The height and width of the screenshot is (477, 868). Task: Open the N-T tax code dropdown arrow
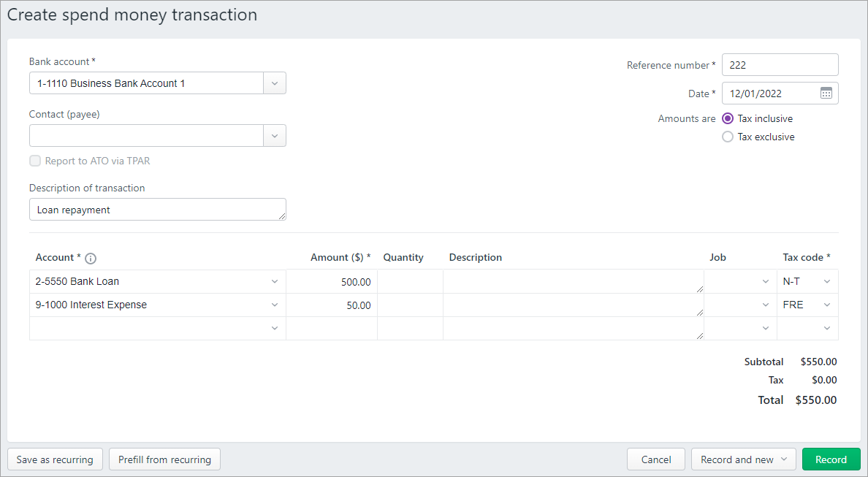(x=826, y=281)
